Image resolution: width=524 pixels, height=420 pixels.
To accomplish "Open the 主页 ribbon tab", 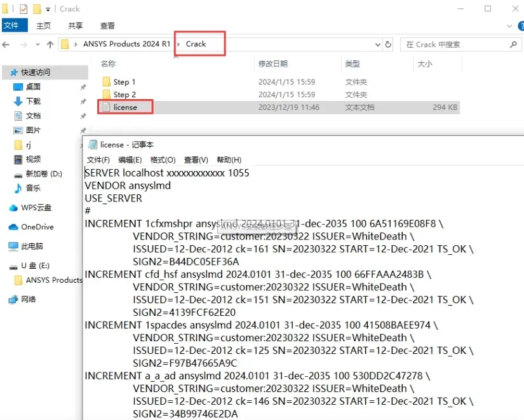I will point(43,25).
